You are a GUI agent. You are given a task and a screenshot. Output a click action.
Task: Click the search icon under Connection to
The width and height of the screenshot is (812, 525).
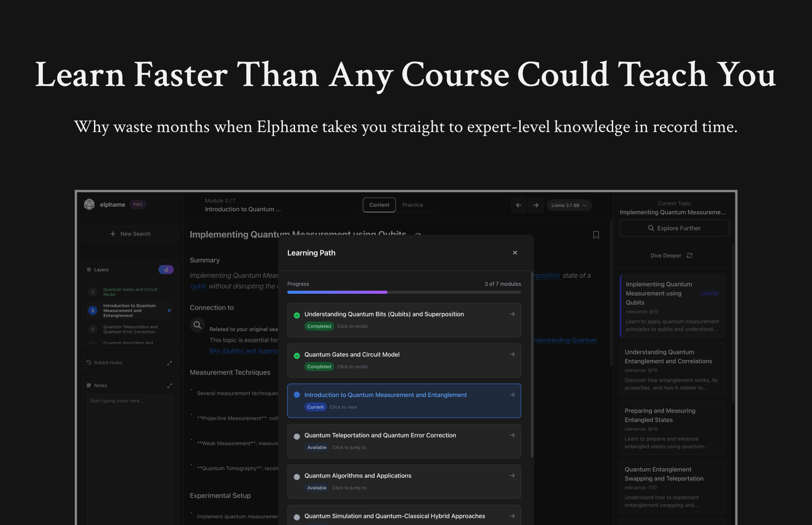click(x=197, y=325)
